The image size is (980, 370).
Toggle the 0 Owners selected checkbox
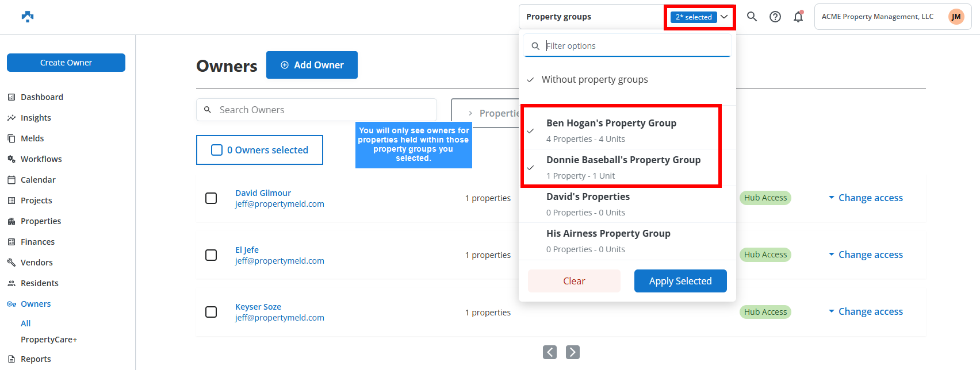click(217, 150)
